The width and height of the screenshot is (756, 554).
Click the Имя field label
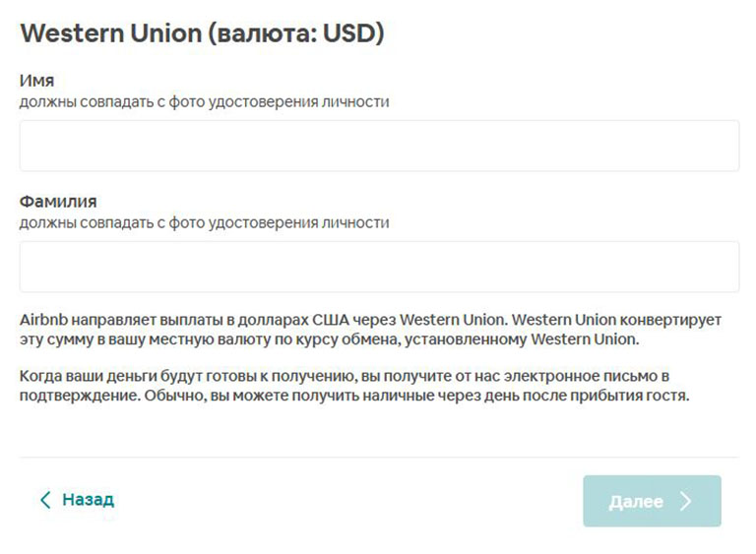36,81
